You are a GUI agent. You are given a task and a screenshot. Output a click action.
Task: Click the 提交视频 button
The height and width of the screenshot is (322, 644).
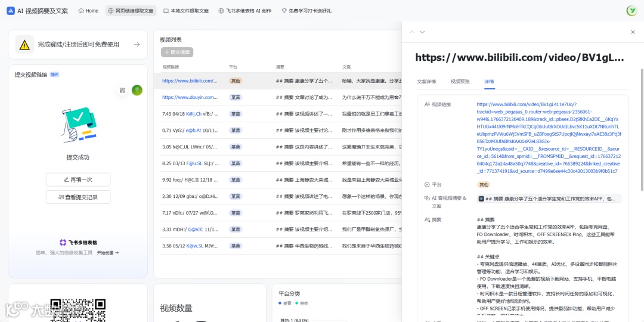pyautogui.click(x=177, y=52)
